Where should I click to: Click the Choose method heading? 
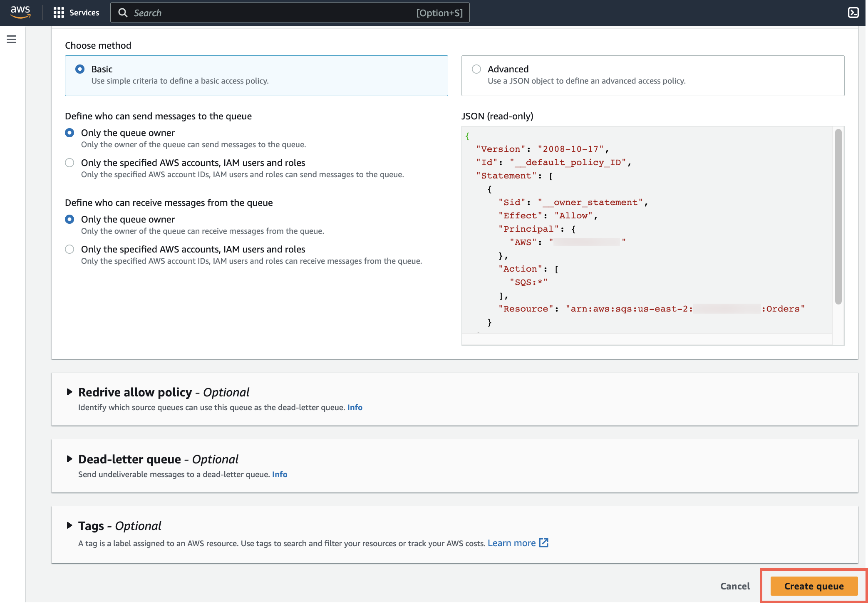(98, 45)
